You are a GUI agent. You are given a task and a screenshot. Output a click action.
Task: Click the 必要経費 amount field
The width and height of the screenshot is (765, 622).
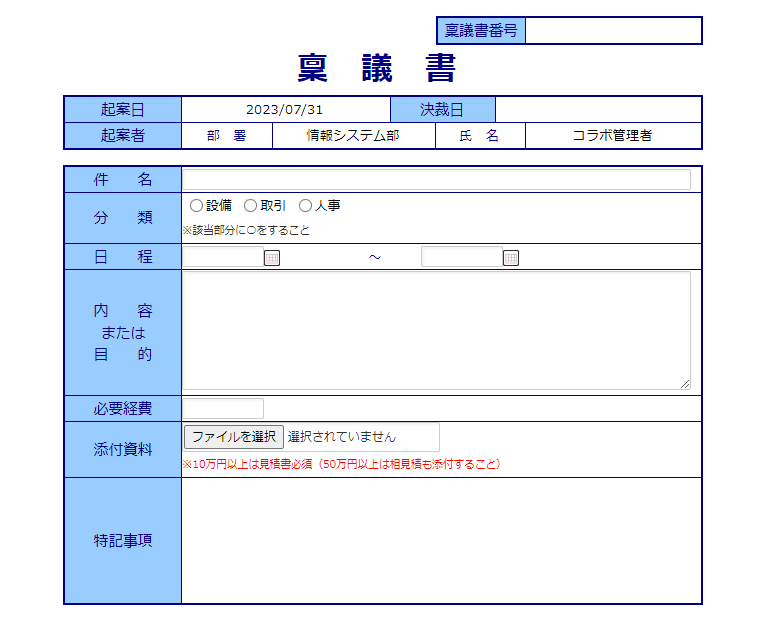tap(223, 408)
